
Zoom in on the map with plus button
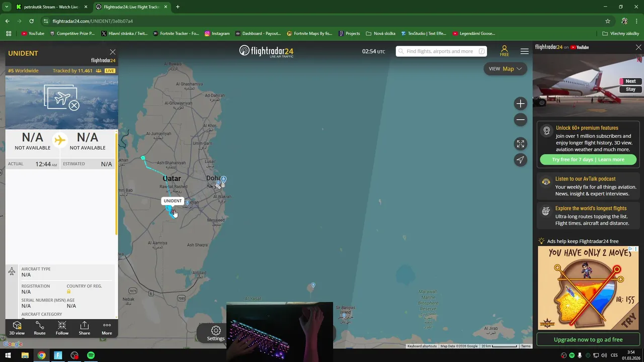coord(520,104)
